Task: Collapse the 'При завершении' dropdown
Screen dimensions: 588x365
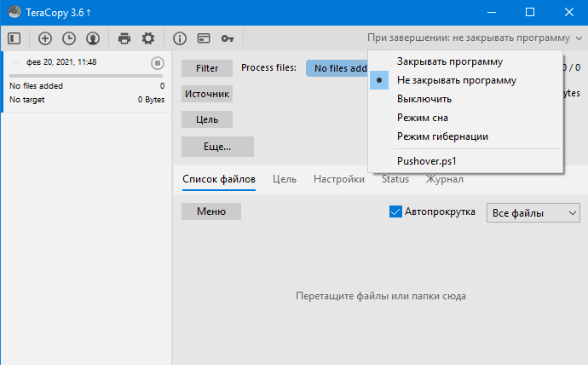Action: click(475, 38)
